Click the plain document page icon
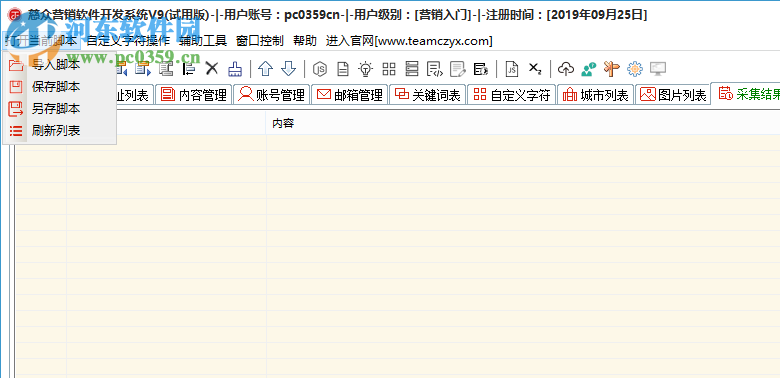The height and width of the screenshot is (378, 780). click(x=343, y=69)
